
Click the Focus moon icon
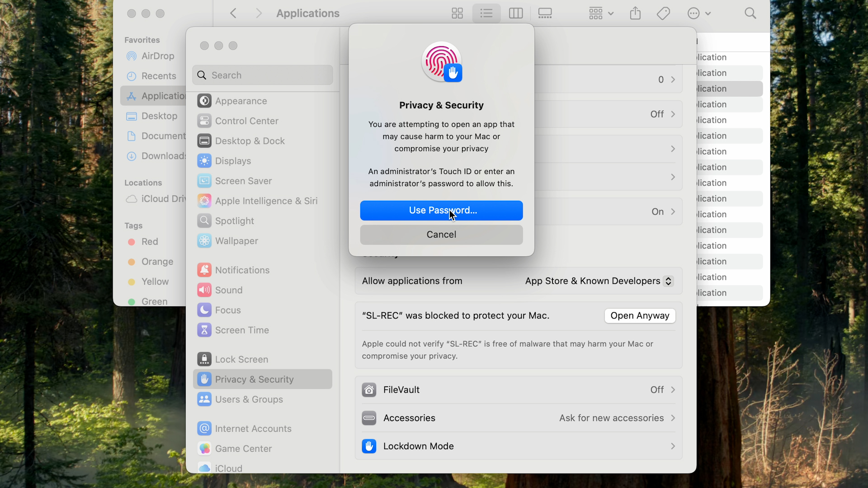[204, 310]
